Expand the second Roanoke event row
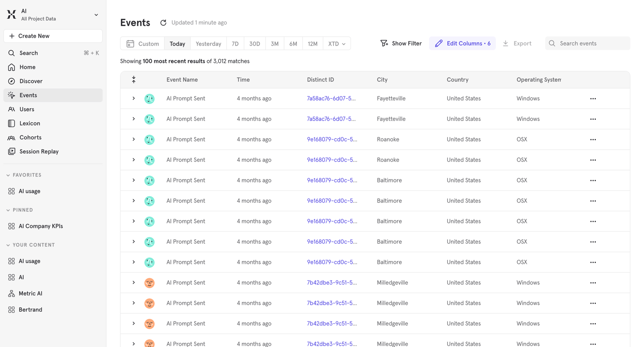Viewport: 644px width, 347px height. click(x=134, y=160)
